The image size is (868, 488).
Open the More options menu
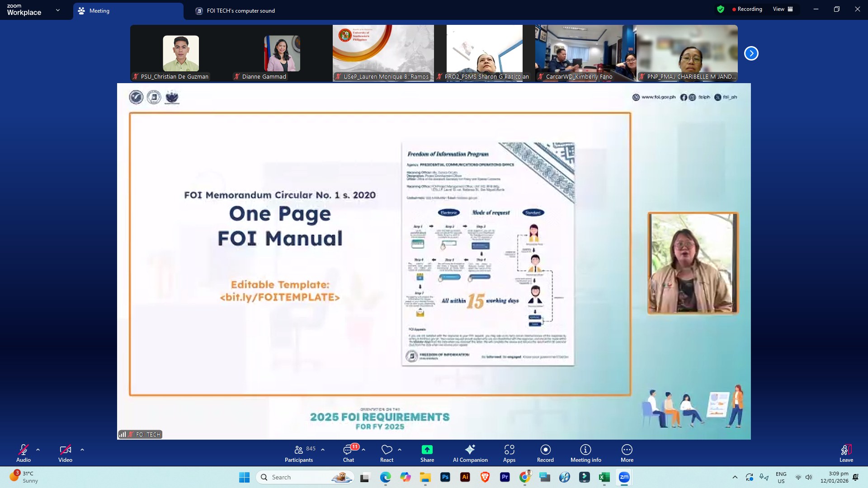coord(627,453)
